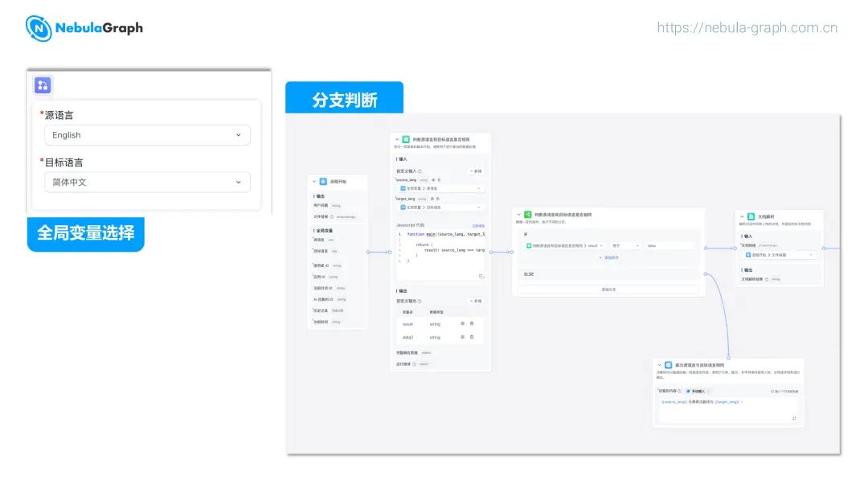The image size is (868, 489).
Task: Click the info icon beside 运行错误
Action: tap(414, 364)
